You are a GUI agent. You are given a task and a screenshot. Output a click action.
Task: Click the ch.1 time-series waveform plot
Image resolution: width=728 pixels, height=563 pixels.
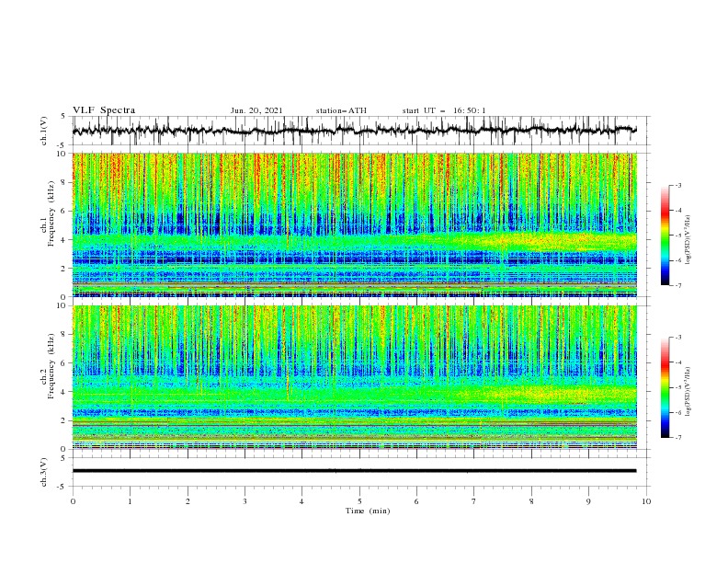point(354,131)
